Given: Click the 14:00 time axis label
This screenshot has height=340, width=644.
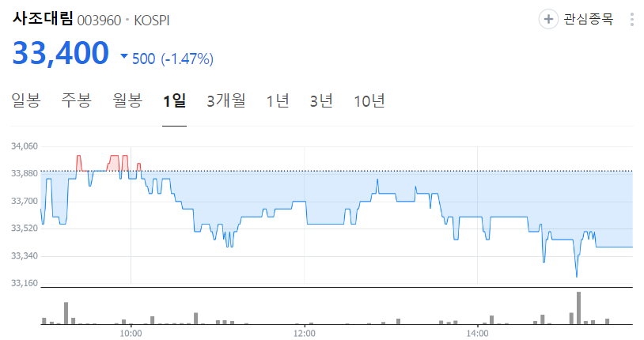Looking at the screenshot, I should [x=477, y=334].
